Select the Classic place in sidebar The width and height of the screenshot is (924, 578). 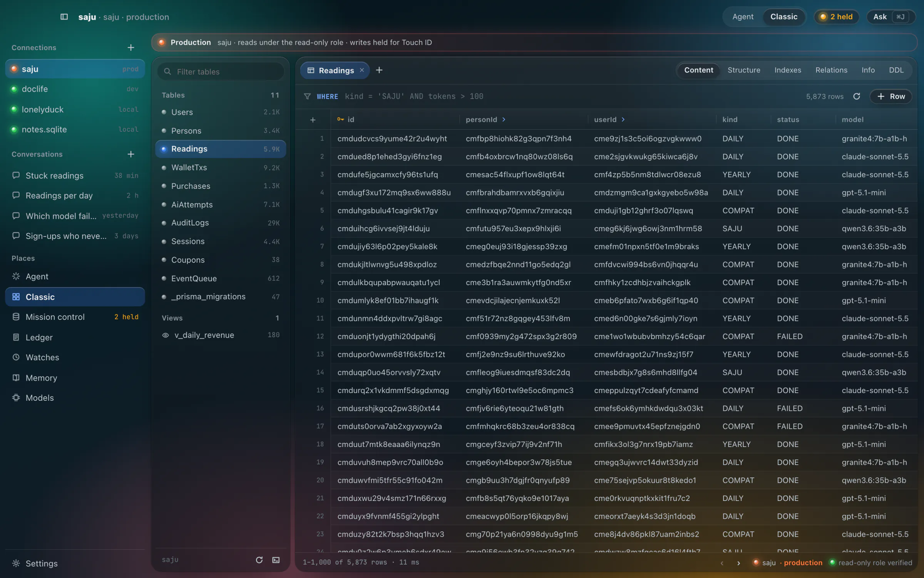(75, 297)
